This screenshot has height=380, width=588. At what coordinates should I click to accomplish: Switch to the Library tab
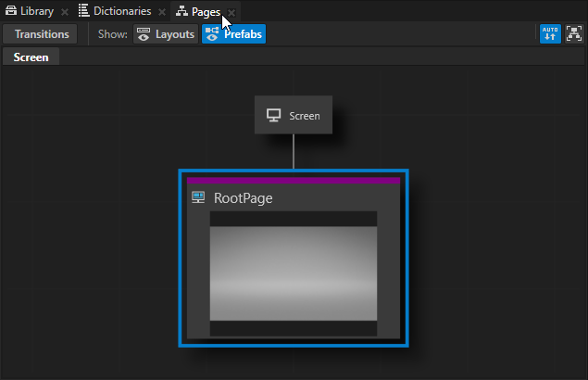coord(37,12)
